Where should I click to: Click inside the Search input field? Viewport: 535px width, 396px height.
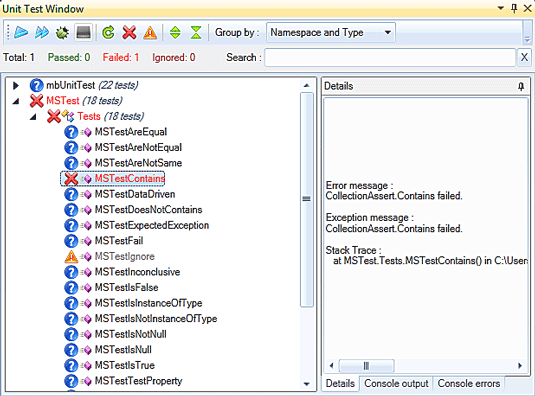(x=390, y=58)
